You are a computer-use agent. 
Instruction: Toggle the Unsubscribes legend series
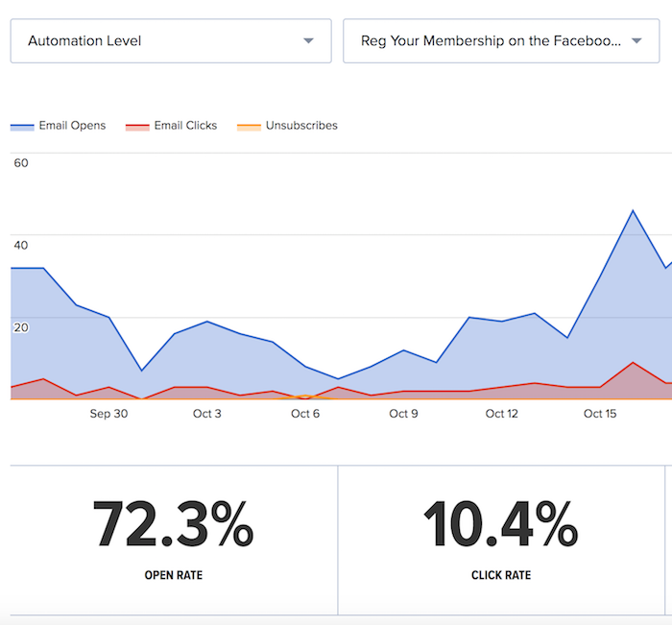coord(287,126)
